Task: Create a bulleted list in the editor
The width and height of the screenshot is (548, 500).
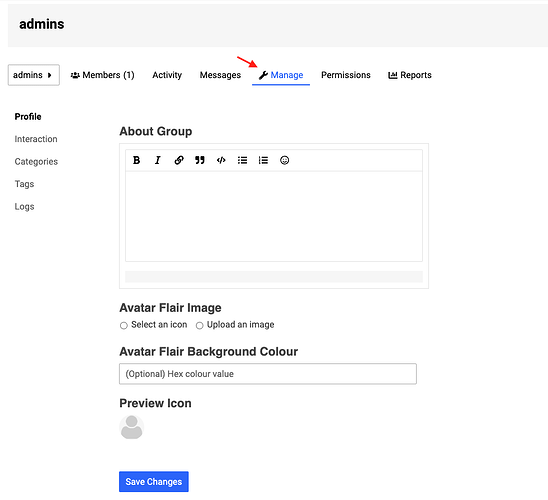Action: 242,160
